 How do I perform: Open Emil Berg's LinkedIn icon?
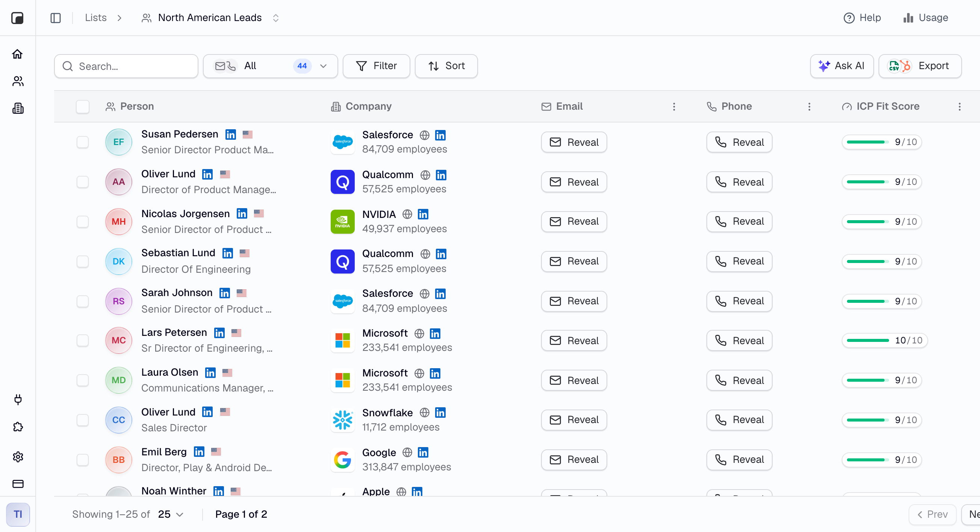click(199, 452)
